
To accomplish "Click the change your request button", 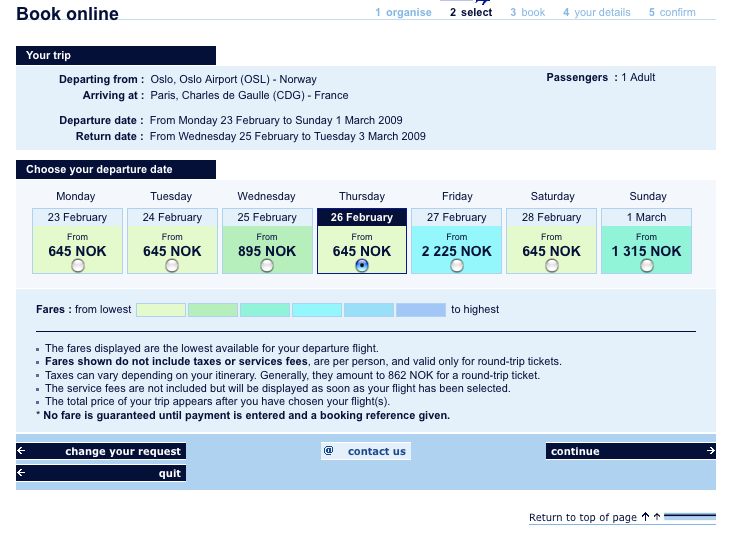I will (101, 451).
